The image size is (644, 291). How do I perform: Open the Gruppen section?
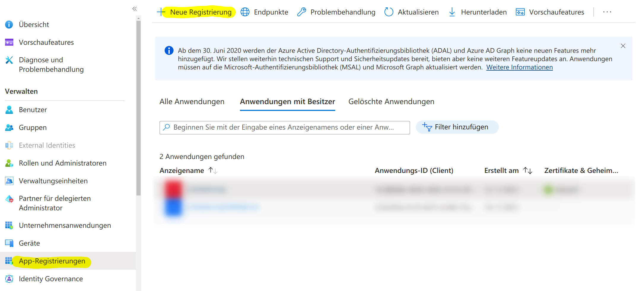coord(32,127)
